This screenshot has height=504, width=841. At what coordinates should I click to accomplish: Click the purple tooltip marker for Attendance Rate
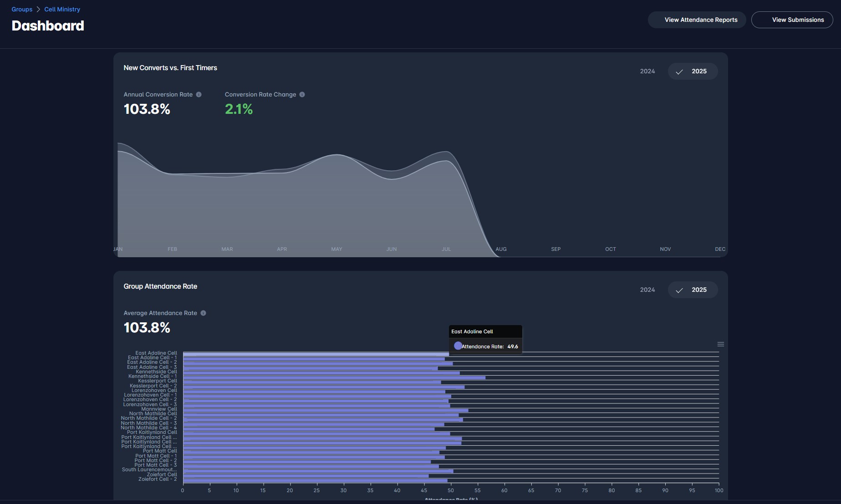pyautogui.click(x=458, y=346)
